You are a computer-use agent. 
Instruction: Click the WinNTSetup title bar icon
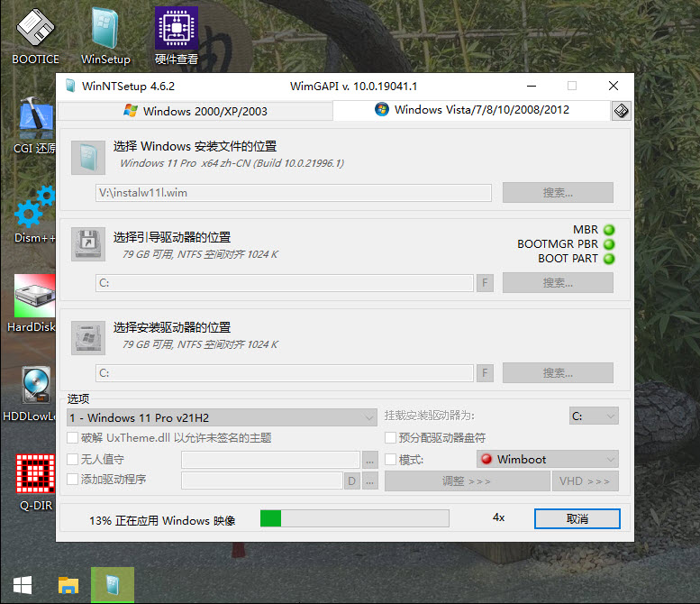point(70,86)
